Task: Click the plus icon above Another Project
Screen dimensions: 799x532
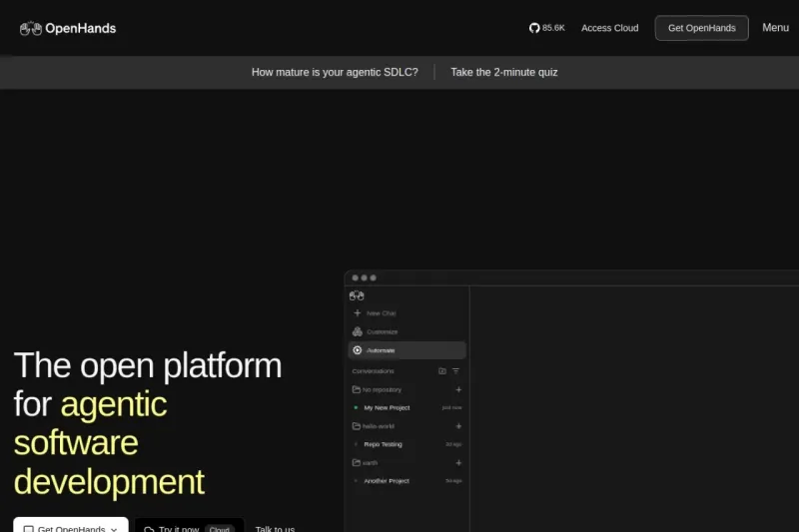Action: pyautogui.click(x=458, y=463)
